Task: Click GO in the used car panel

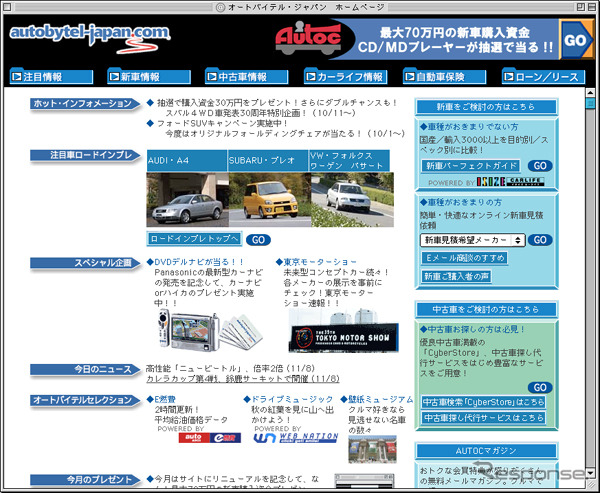Action: [x=540, y=387]
